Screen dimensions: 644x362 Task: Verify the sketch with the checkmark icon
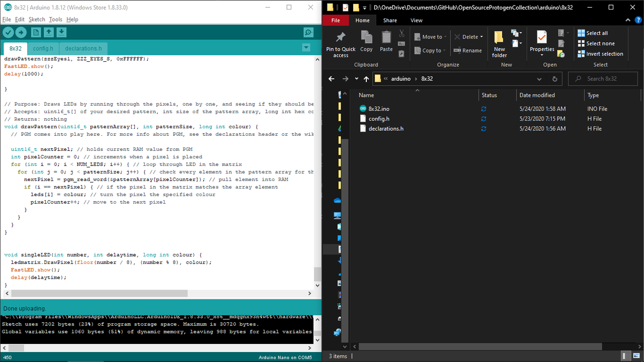pyautogui.click(x=8, y=32)
